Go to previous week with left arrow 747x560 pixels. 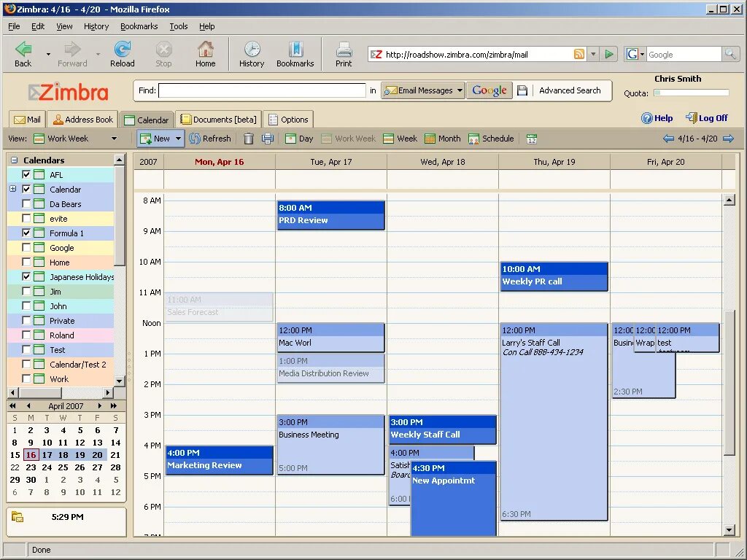[x=668, y=139]
